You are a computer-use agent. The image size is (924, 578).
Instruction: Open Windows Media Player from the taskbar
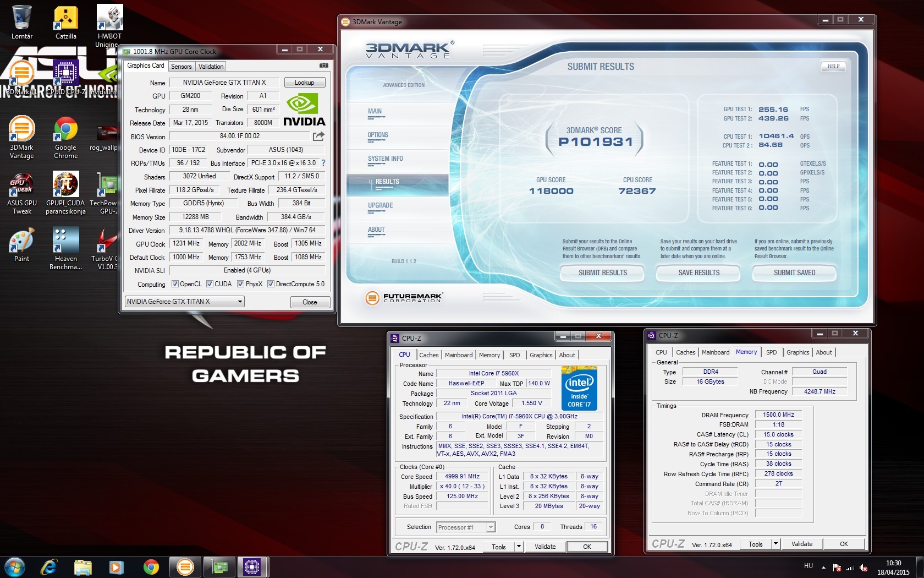tap(117, 567)
